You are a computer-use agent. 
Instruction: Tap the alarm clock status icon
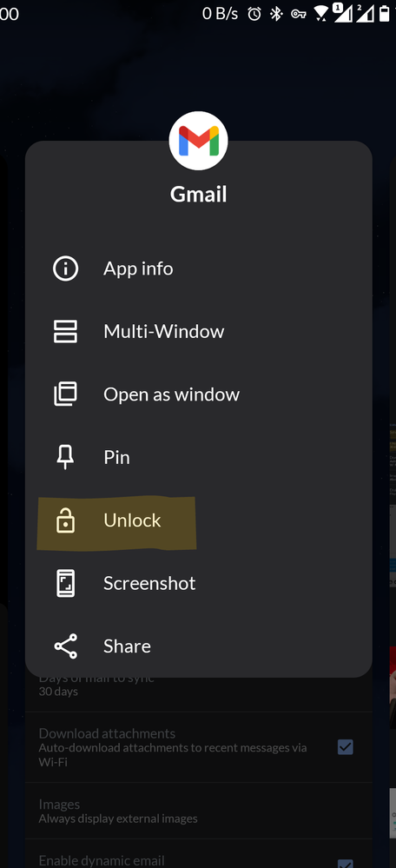coord(254,14)
